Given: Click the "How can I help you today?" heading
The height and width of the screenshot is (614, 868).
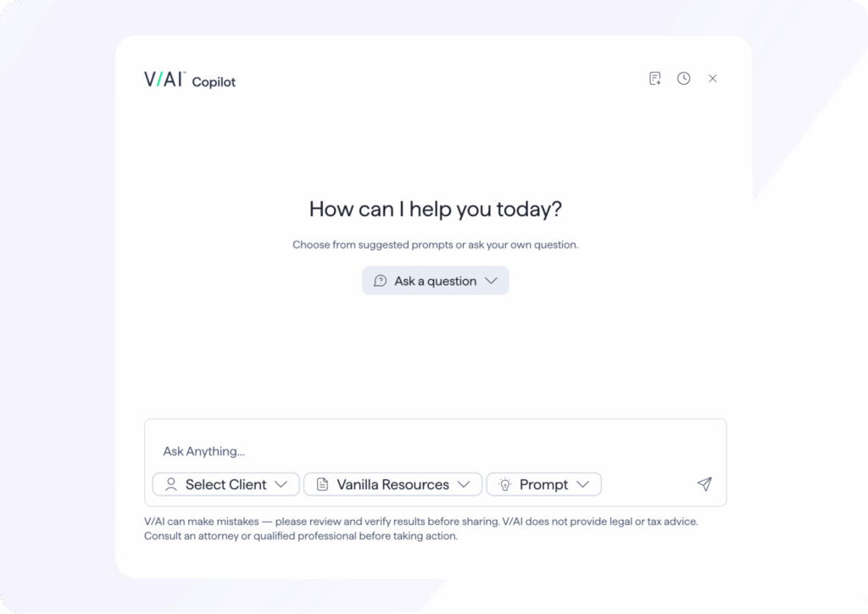Looking at the screenshot, I should (x=436, y=209).
